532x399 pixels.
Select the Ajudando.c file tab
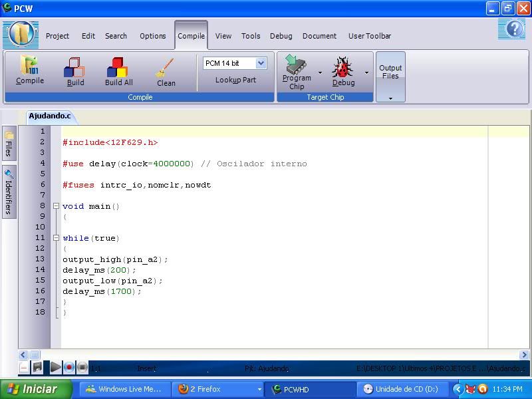point(49,116)
